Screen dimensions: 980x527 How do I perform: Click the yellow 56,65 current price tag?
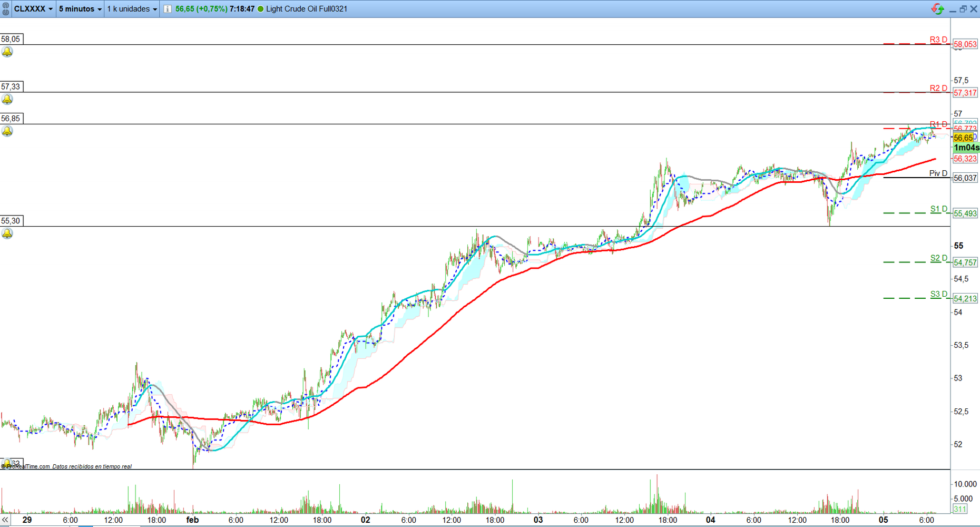pyautogui.click(x=964, y=138)
